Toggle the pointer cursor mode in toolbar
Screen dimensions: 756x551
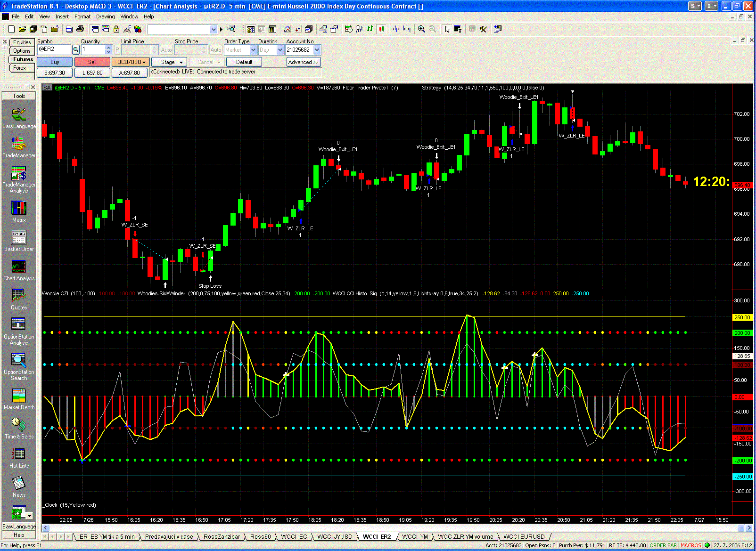click(447, 29)
